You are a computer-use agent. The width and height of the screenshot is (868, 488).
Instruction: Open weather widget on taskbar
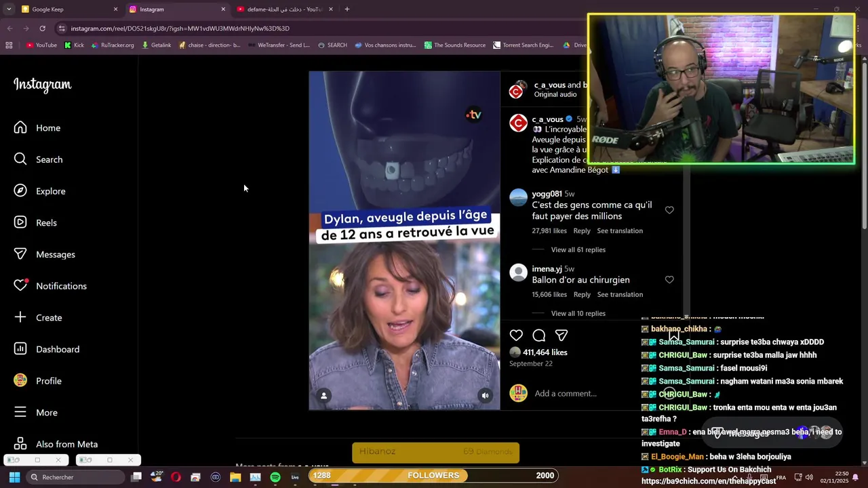coord(156,477)
